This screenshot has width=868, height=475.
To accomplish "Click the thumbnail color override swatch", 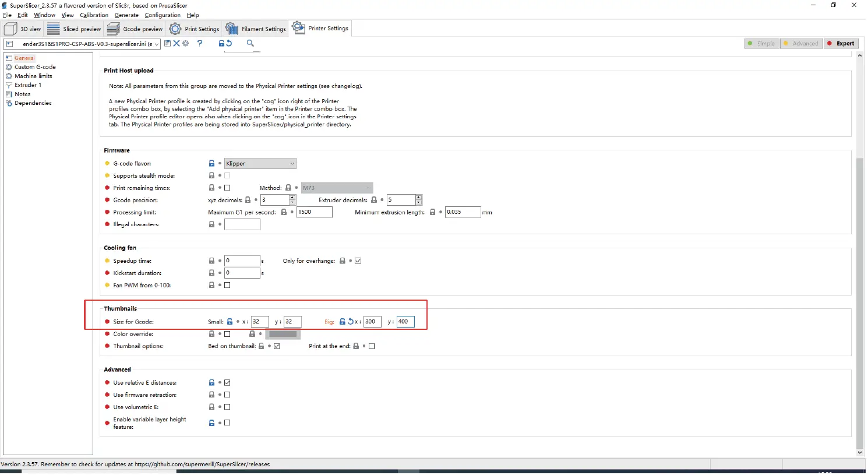I will click(x=283, y=334).
